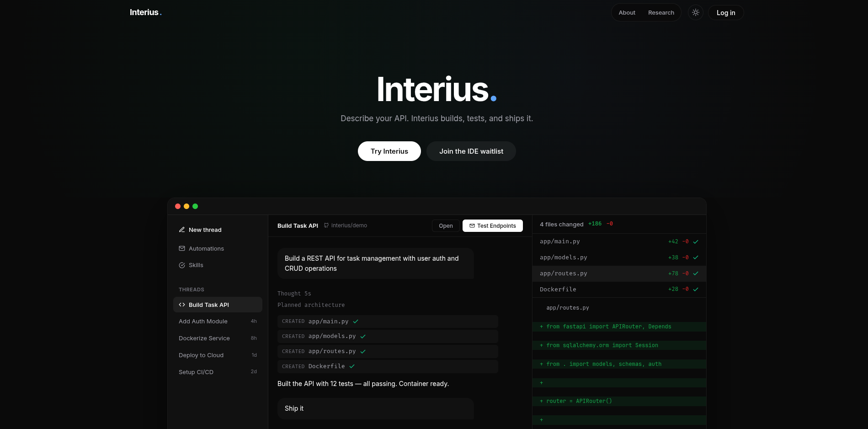The image size is (868, 429).
Task: Click the code brackets icon on Build Task API
Action: tap(182, 305)
